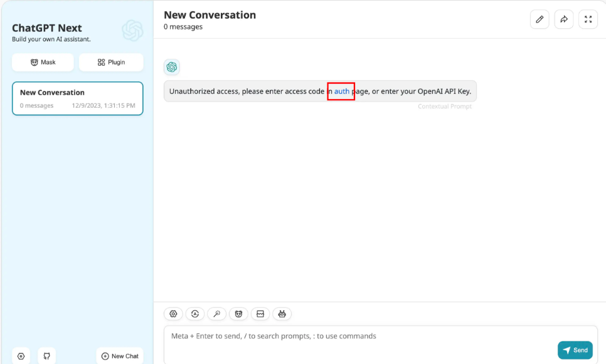The height and width of the screenshot is (364, 606).
Task: Open the auth page link
Action: point(342,91)
